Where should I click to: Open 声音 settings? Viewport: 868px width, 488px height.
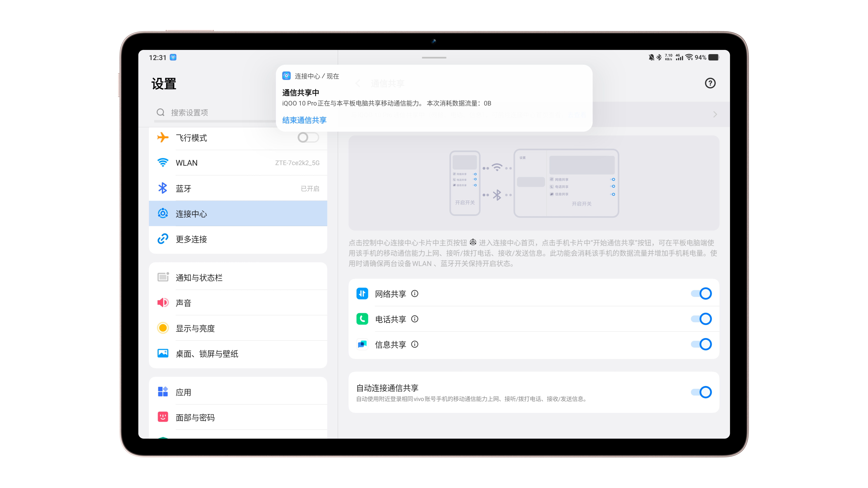(x=238, y=302)
